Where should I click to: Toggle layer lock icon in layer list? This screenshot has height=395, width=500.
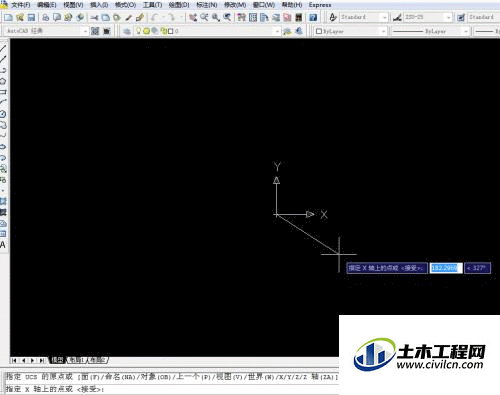(x=164, y=31)
